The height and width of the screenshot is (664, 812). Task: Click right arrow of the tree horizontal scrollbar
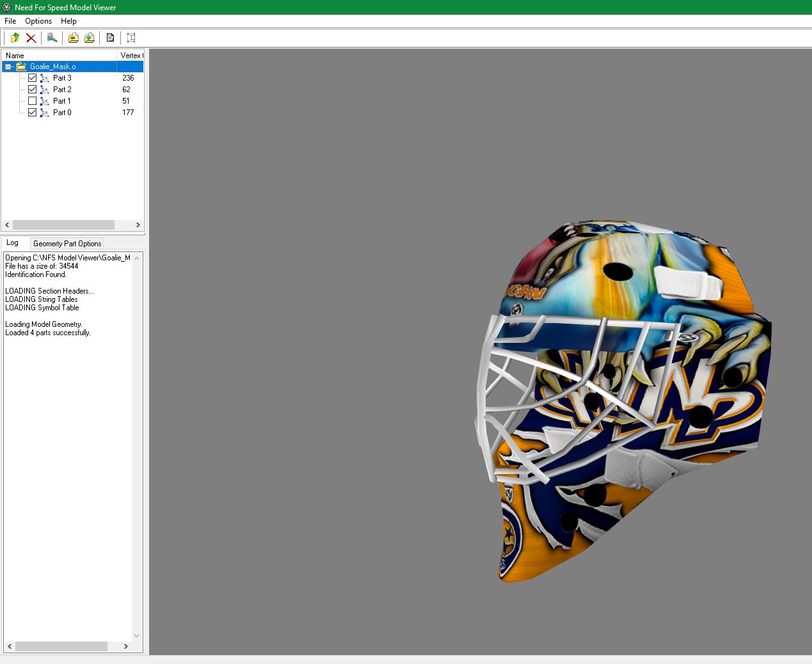(138, 225)
